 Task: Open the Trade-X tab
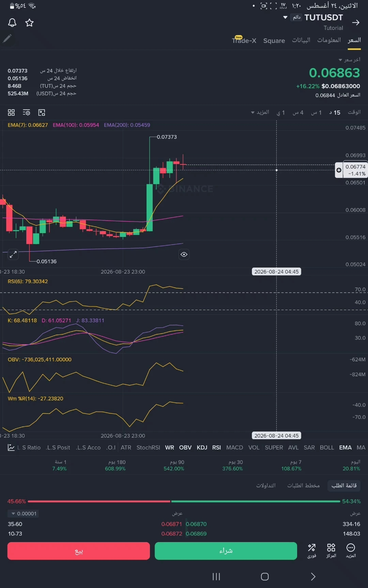[x=244, y=40]
